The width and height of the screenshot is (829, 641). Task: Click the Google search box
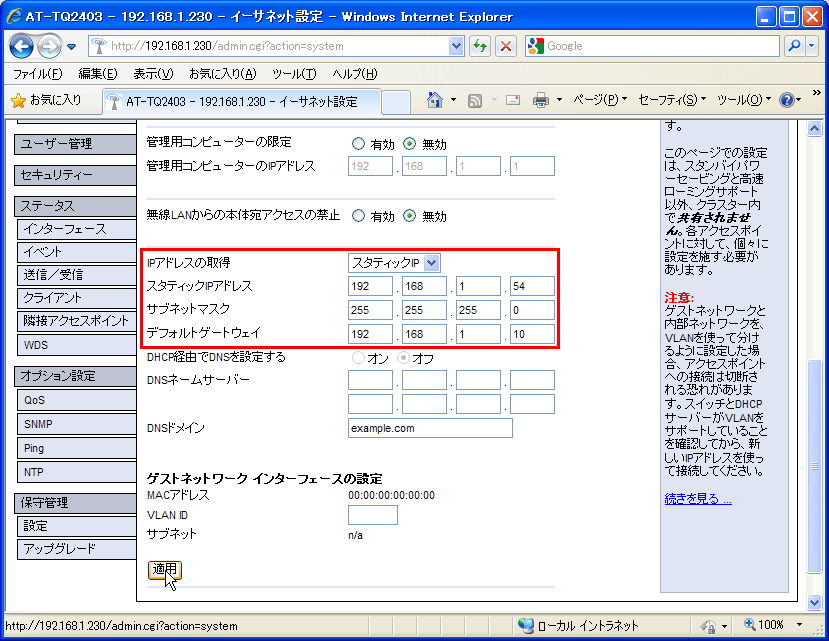point(652,46)
